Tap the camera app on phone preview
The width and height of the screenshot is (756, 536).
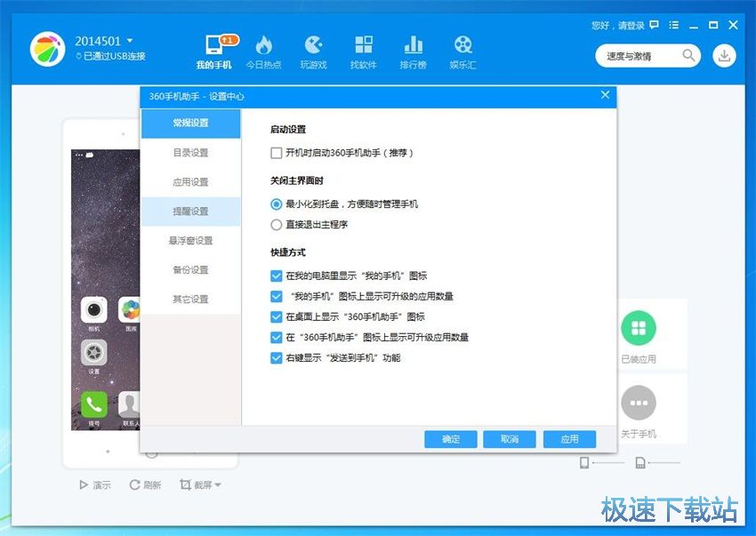tap(94, 309)
